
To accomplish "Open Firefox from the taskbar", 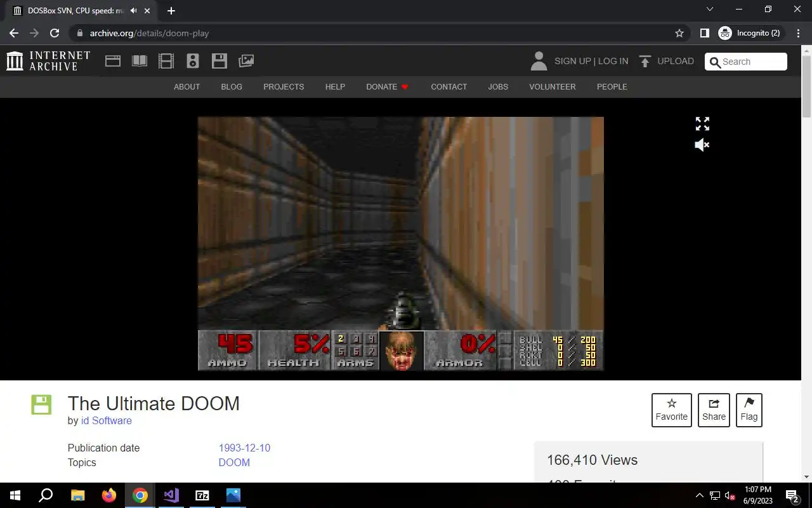I will point(109,495).
